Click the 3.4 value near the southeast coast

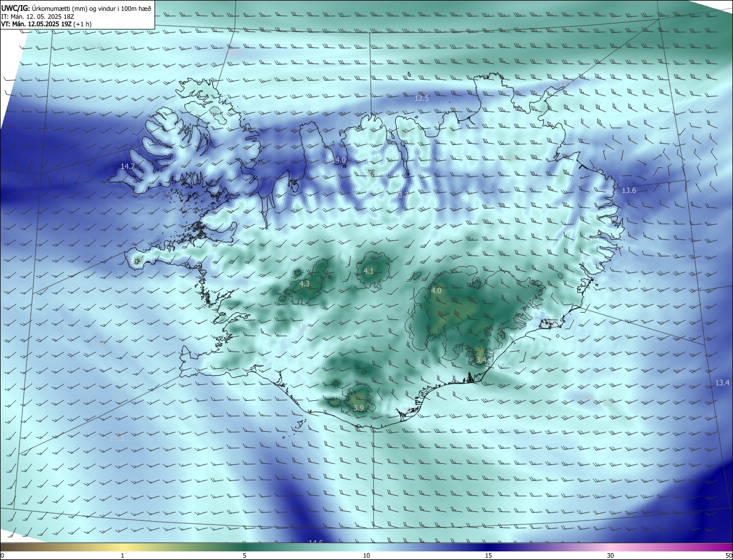(481, 360)
